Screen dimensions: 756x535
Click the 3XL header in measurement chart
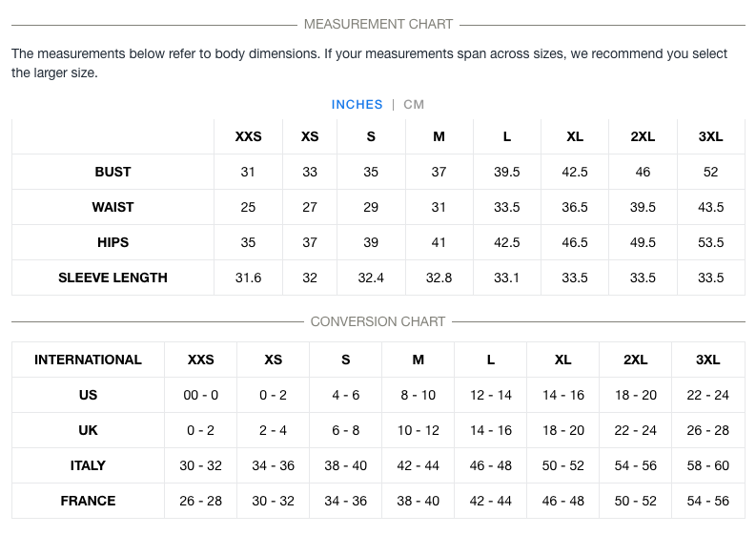pos(710,136)
